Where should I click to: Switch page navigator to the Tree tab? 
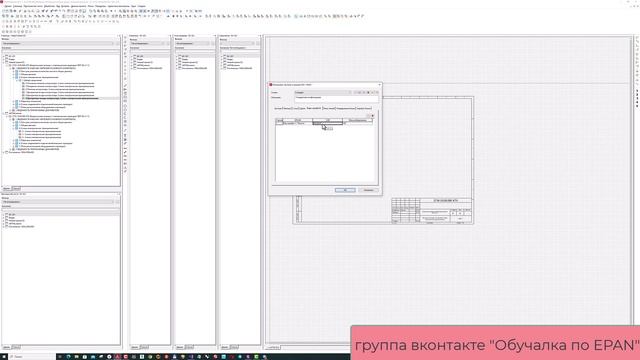(x=7, y=189)
